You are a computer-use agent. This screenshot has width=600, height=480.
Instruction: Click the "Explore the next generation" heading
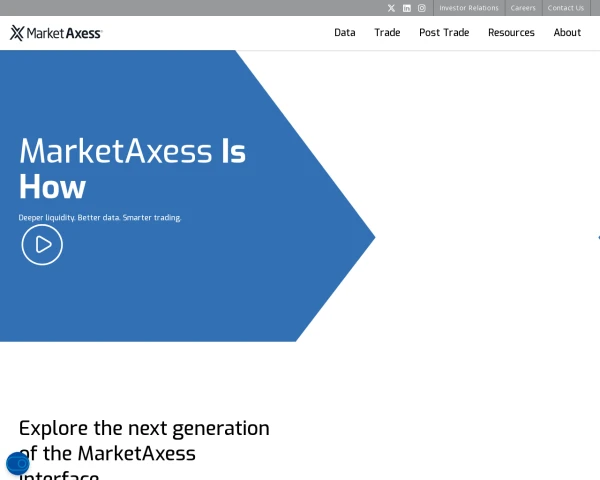click(x=144, y=428)
